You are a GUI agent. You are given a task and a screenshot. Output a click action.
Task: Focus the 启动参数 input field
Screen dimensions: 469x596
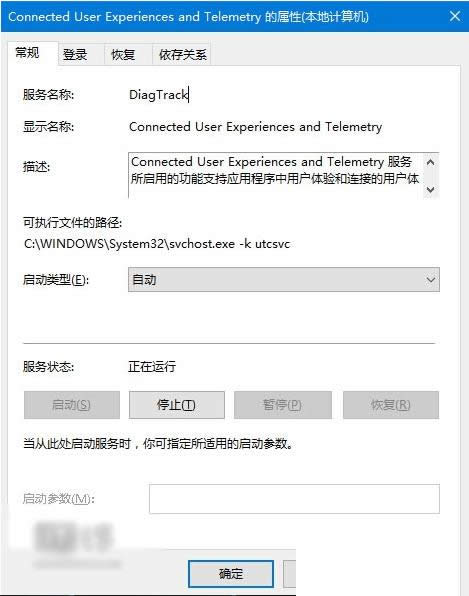[294, 499]
